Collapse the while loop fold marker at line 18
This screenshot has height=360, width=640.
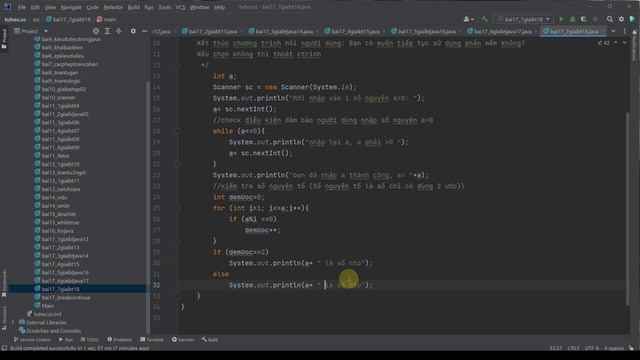(x=178, y=131)
